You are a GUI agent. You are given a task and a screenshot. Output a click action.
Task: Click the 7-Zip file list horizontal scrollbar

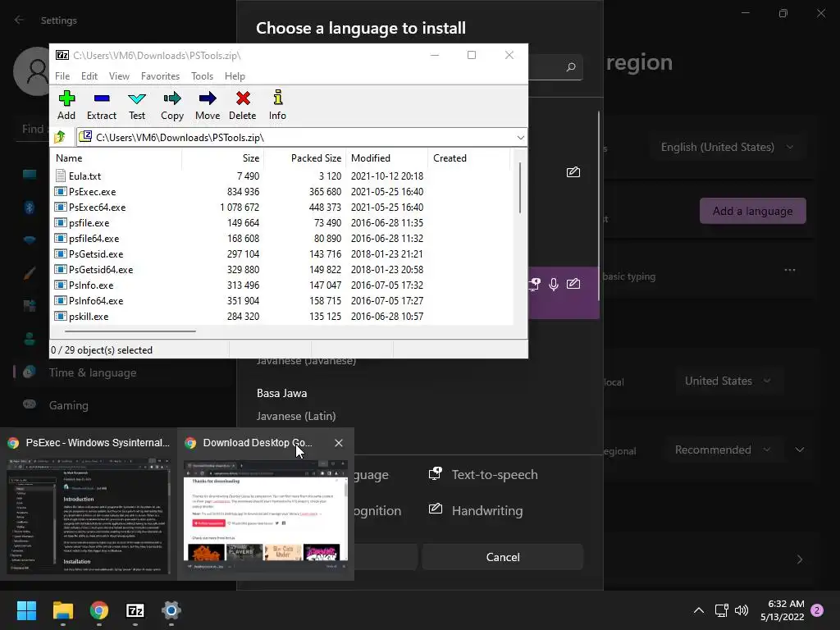click(x=130, y=331)
